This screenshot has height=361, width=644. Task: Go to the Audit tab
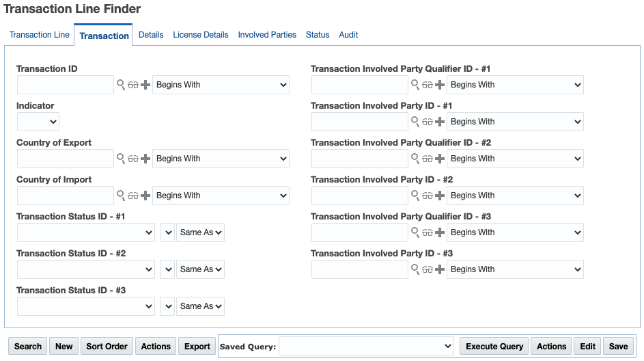coord(348,35)
